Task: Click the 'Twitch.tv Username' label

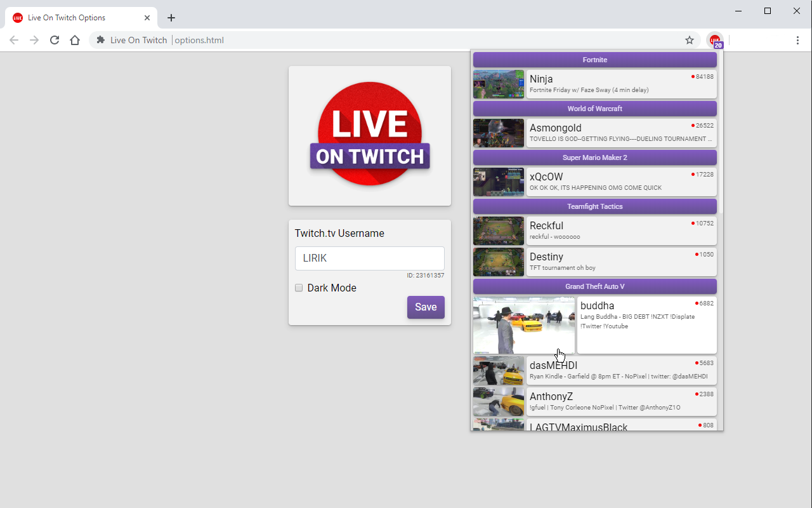Action: coord(339,234)
